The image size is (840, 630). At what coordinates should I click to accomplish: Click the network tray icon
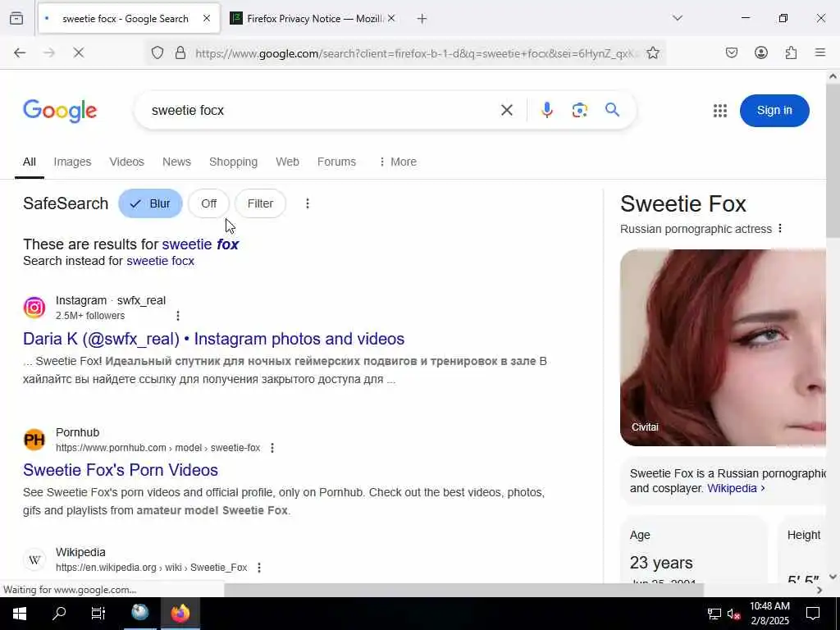click(x=714, y=614)
